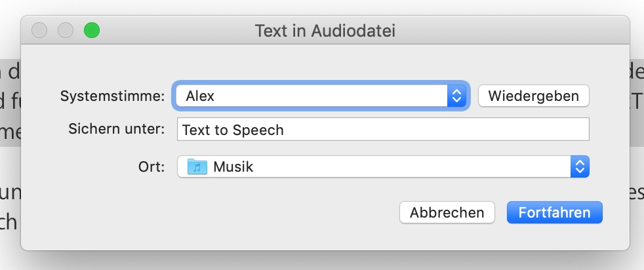Open the Alex voice selection popup
Image resolution: width=644 pixels, height=270 pixels.
click(315, 96)
